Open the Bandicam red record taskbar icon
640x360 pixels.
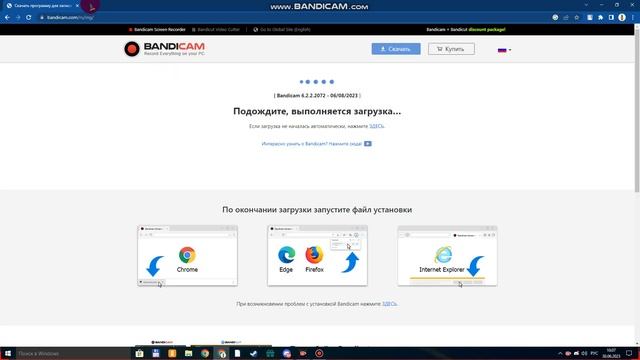(319, 353)
